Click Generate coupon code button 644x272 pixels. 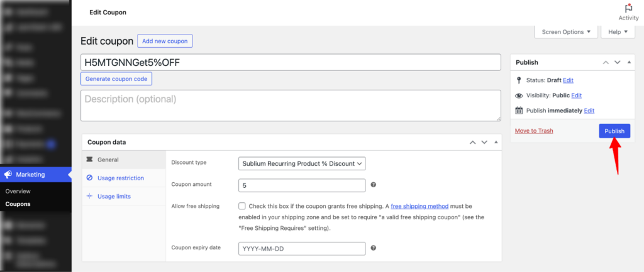tap(116, 79)
